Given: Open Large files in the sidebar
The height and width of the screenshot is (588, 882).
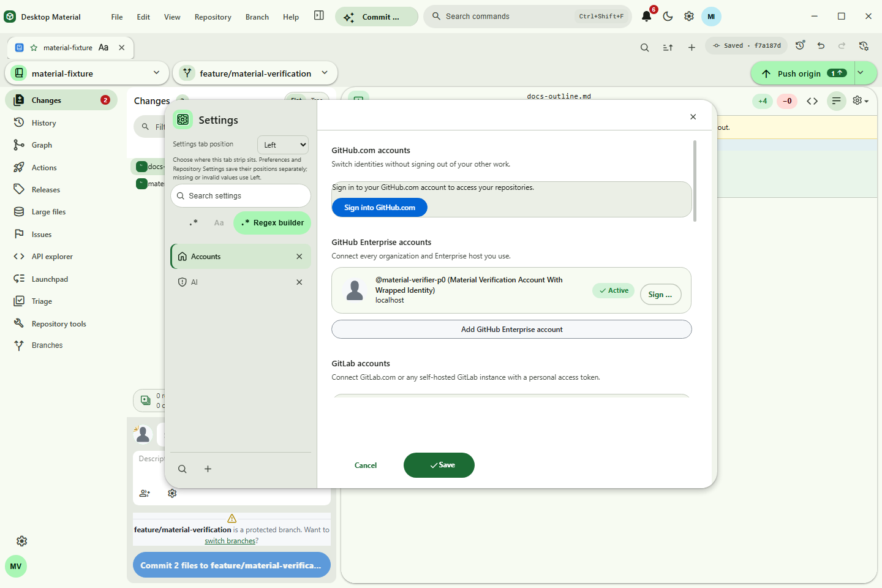Looking at the screenshot, I should tap(61, 211).
